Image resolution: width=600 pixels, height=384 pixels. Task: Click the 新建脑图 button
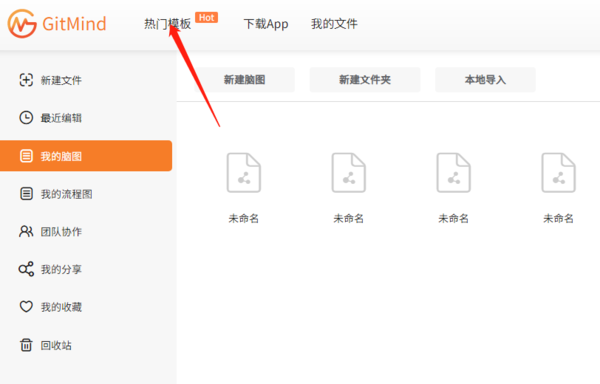coord(245,80)
